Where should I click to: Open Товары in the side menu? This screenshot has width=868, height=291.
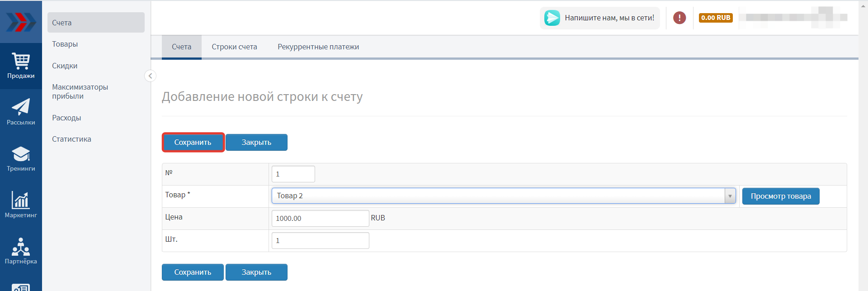pos(65,44)
